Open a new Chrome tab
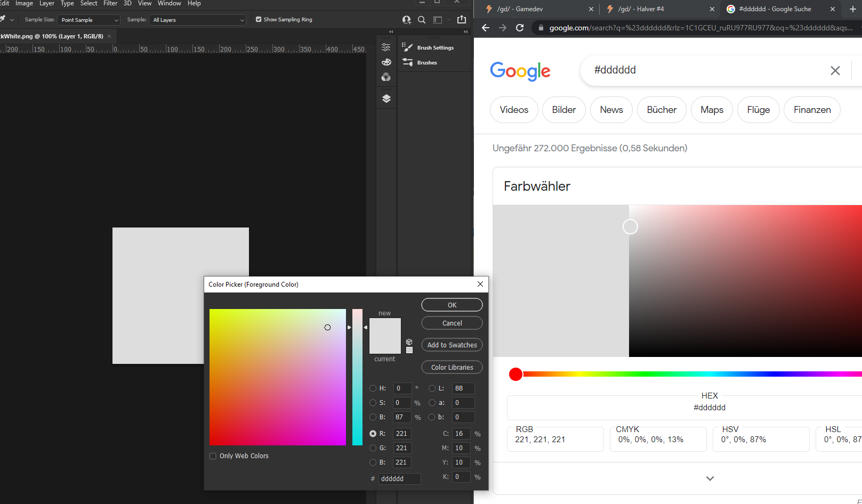The image size is (862, 504). (852, 9)
